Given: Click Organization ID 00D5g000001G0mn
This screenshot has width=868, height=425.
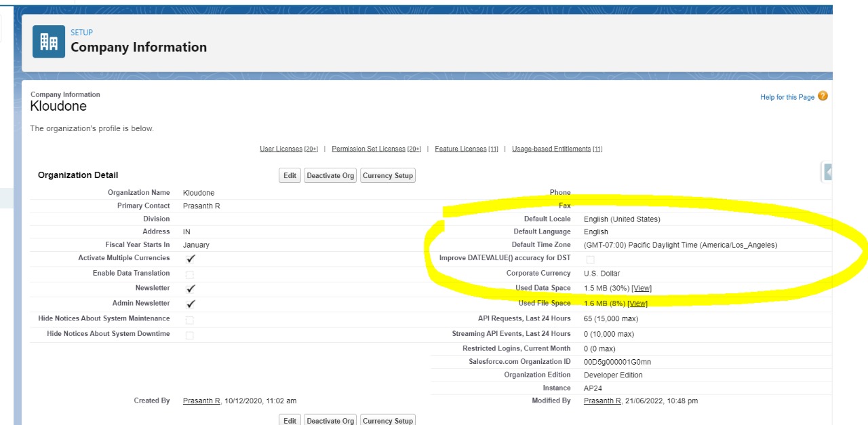Looking at the screenshot, I should click(x=617, y=362).
